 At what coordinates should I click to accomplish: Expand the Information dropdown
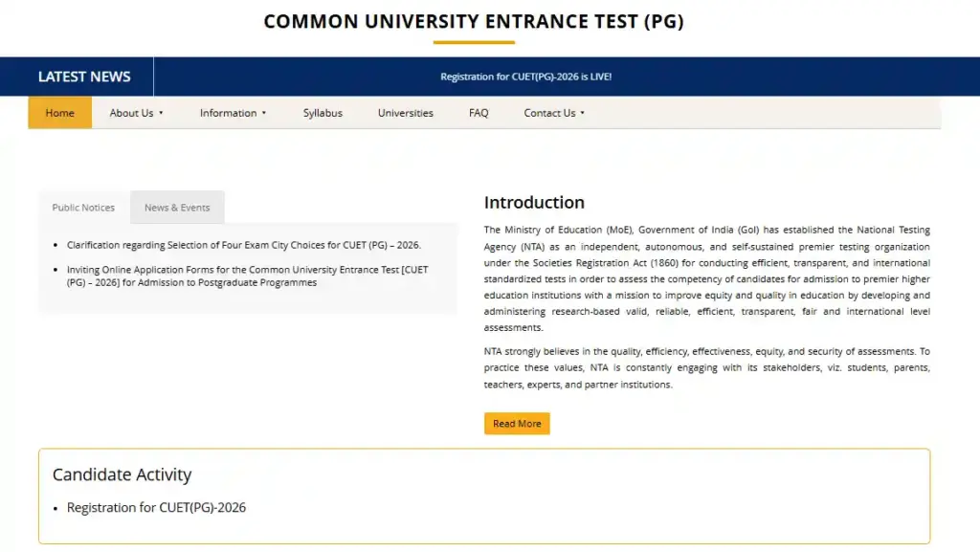click(232, 112)
